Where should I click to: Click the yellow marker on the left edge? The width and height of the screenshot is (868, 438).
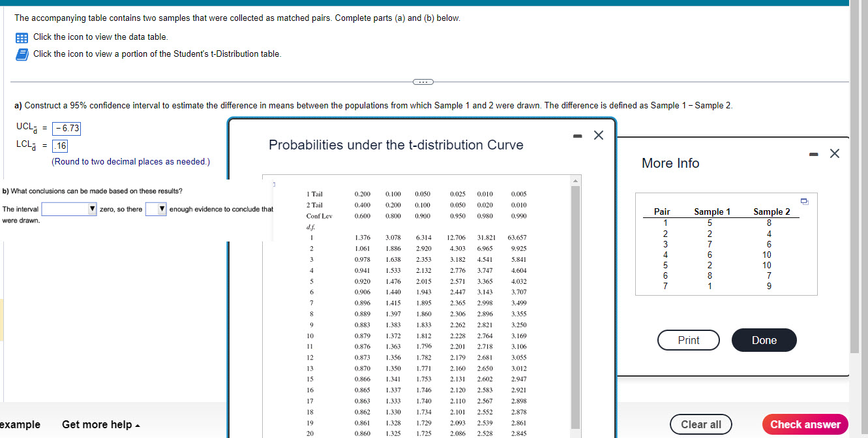[x=3, y=320]
